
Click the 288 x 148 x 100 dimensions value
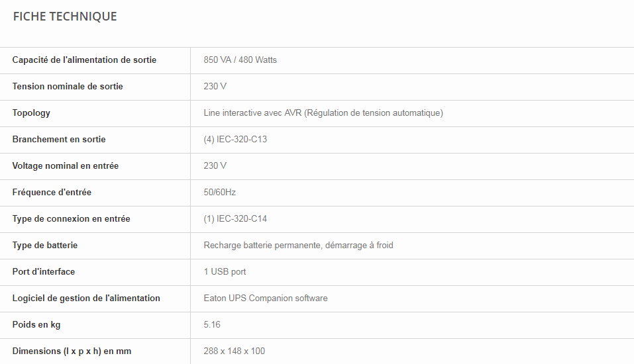[x=234, y=351]
